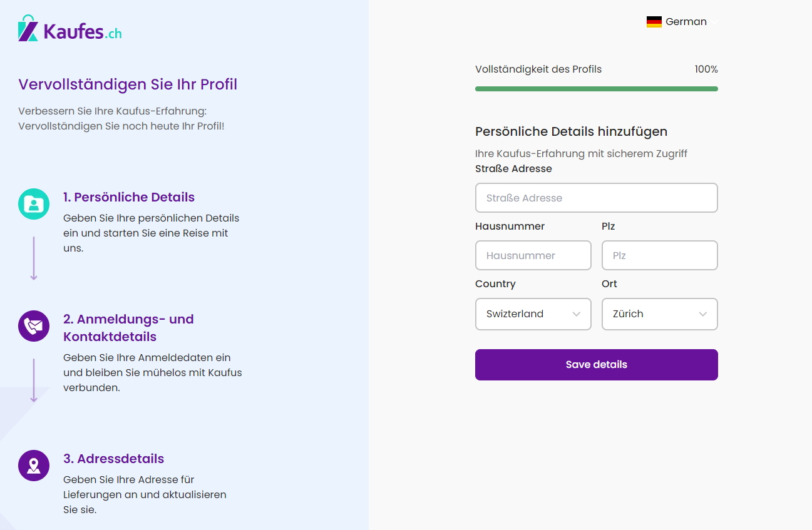Click the Kaufes.ch brand name text
The width and height of the screenshot is (812, 530).
tap(83, 31)
